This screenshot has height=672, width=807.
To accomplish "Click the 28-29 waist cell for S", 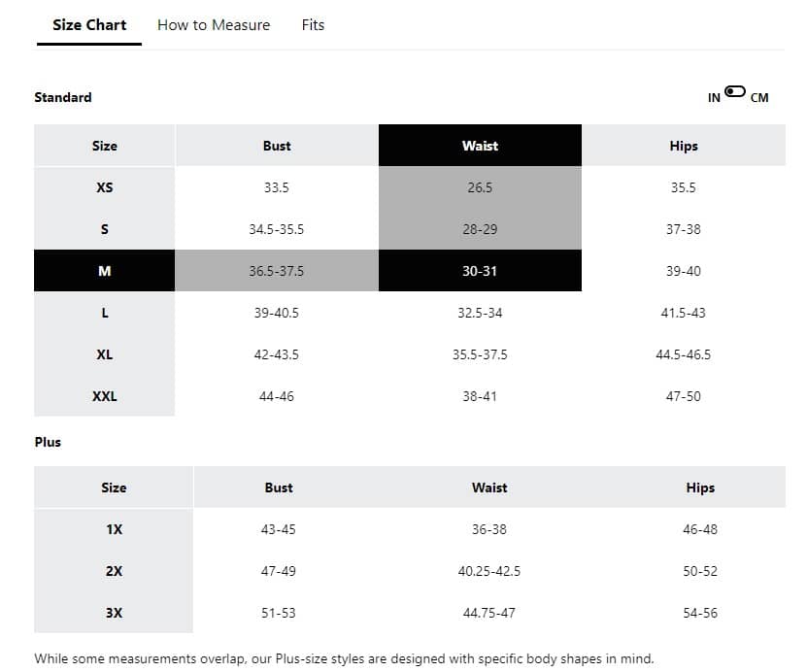I will click(480, 229).
